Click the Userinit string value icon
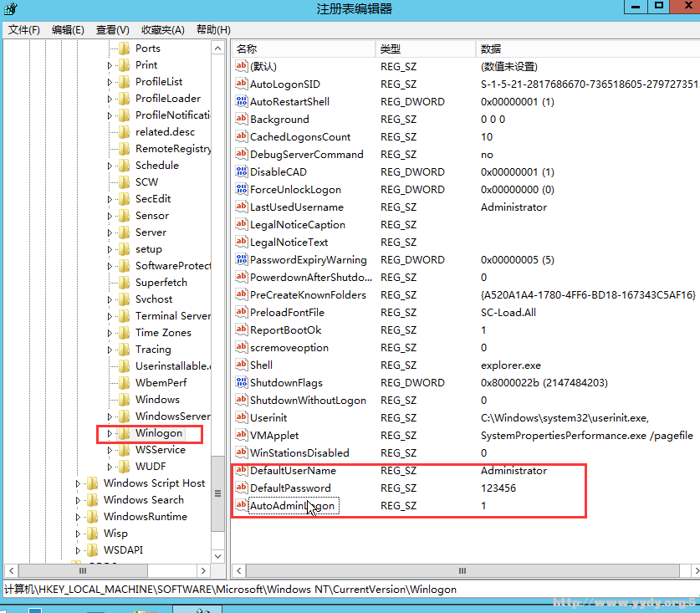700x613 pixels. (x=241, y=417)
